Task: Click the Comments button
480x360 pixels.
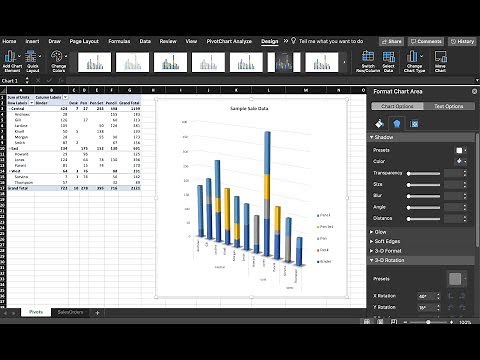Action: pos(426,41)
